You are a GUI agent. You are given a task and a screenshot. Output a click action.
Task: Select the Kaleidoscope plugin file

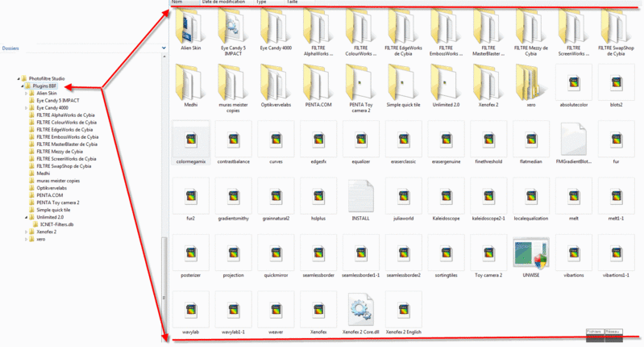coord(446,196)
